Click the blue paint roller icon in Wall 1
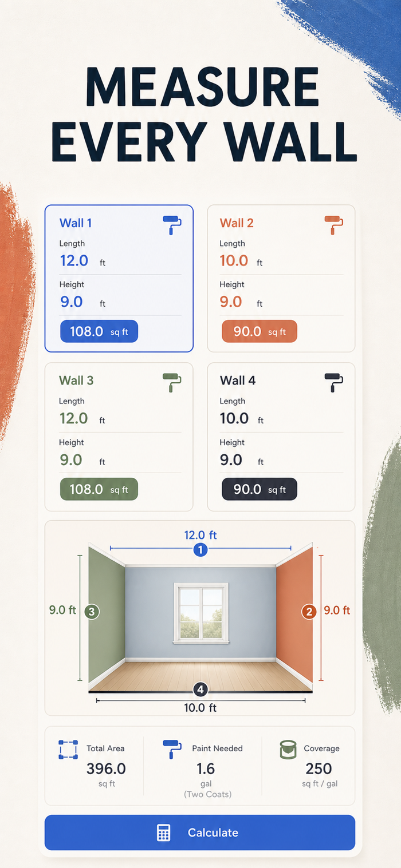The height and width of the screenshot is (868, 401). tap(172, 225)
